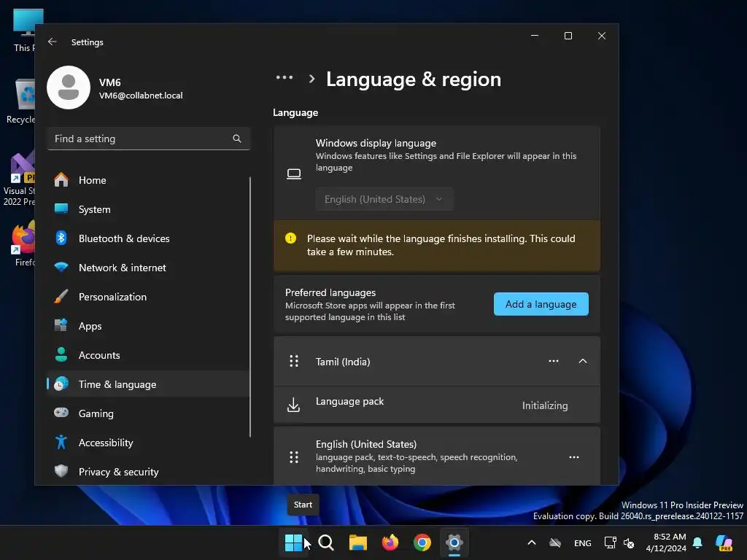
Task: Open Copilot preview from taskbar
Action: (724, 542)
